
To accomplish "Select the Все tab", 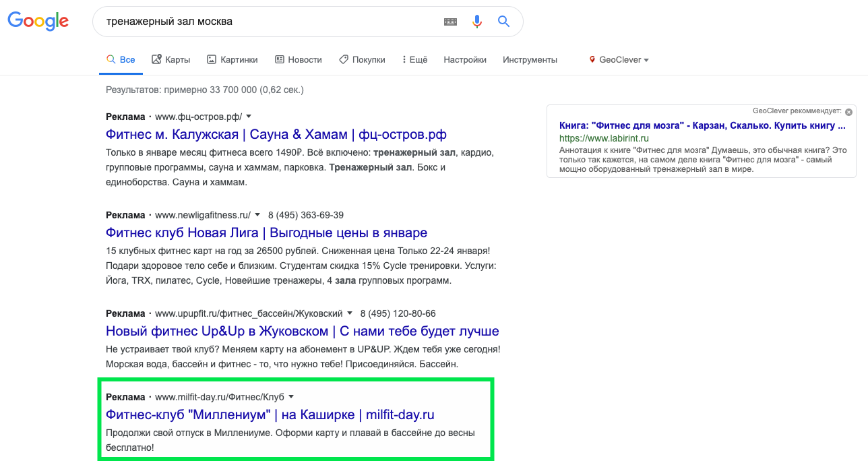I will click(x=121, y=60).
